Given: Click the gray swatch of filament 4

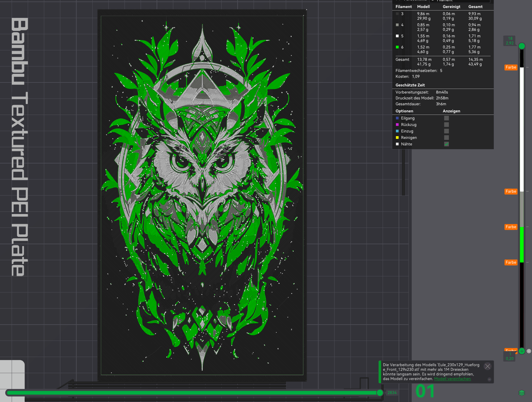Looking at the screenshot, I should [397, 25].
